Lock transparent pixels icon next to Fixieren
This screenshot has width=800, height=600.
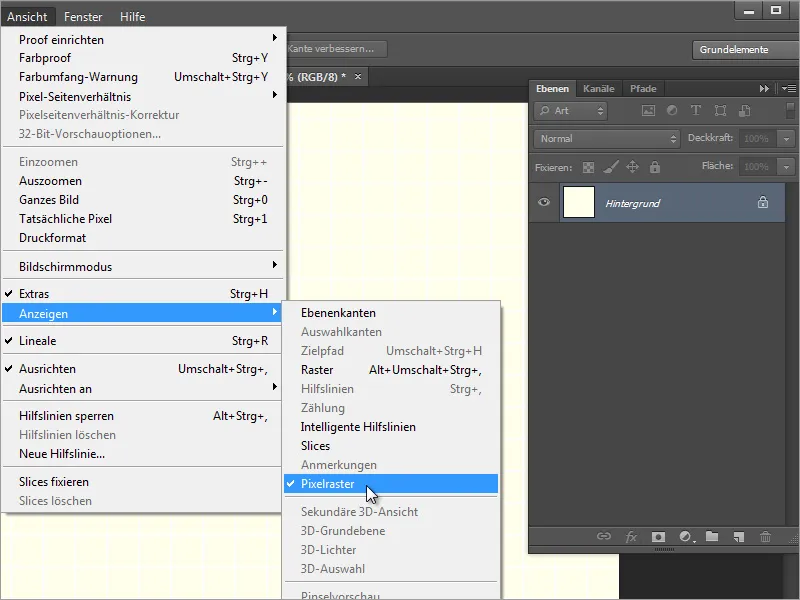click(x=588, y=167)
